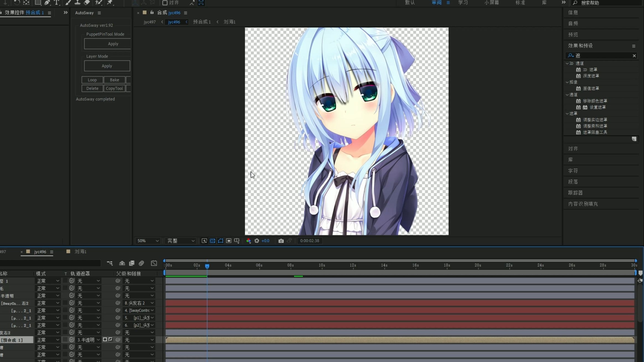Open the 刘海1 timeline tab
This screenshot has width=644, height=362.
pyautogui.click(x=80, y=251)
